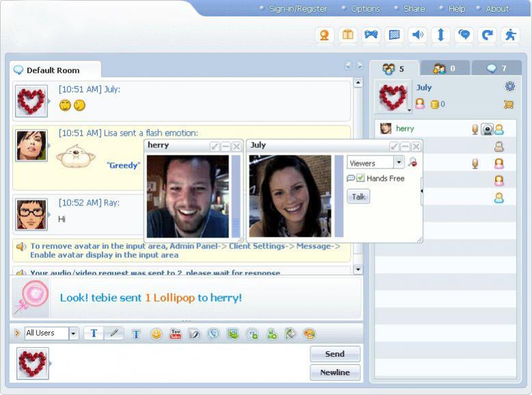Open the gift box icon
The width and height of the screenshot is (532, 395).
pyautogui.click(x=348, y=35)
